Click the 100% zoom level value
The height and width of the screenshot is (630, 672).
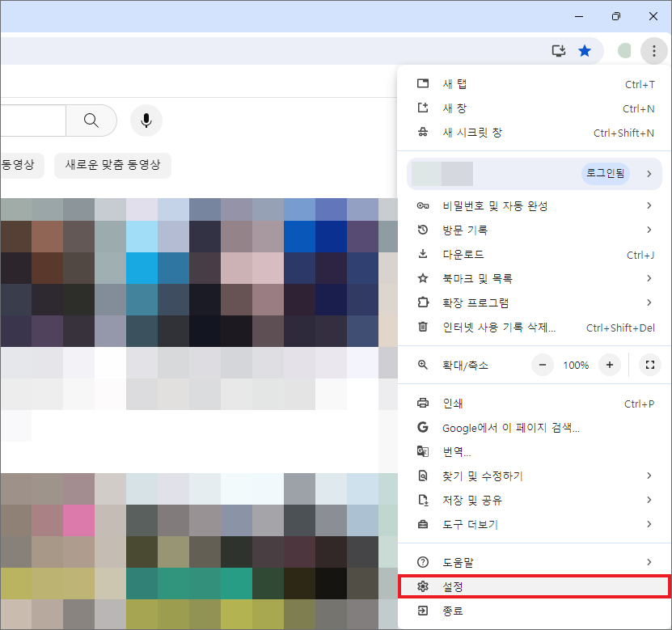click(576, 366)
